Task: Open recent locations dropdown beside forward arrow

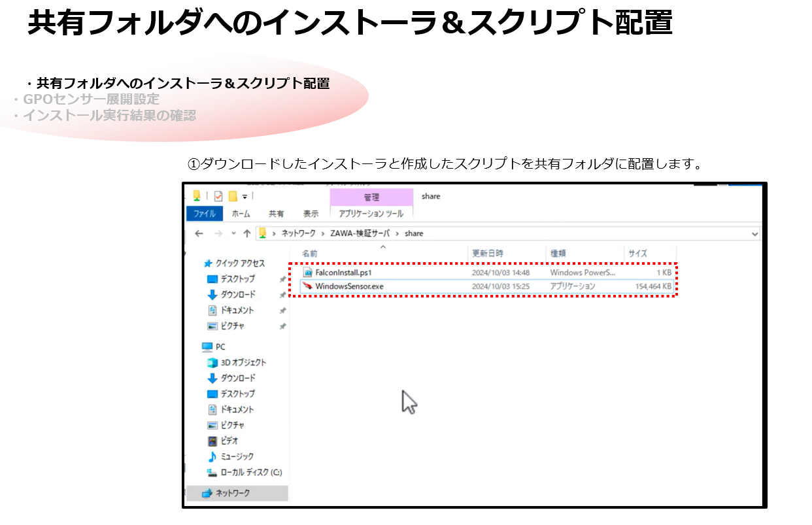Action: (x=233, y=233)
